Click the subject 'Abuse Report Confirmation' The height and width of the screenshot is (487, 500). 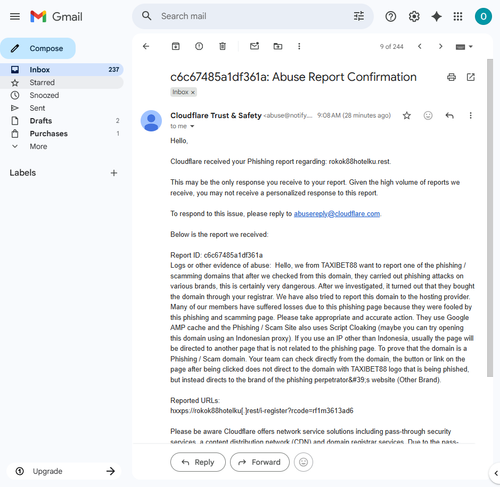pos(344,77)
